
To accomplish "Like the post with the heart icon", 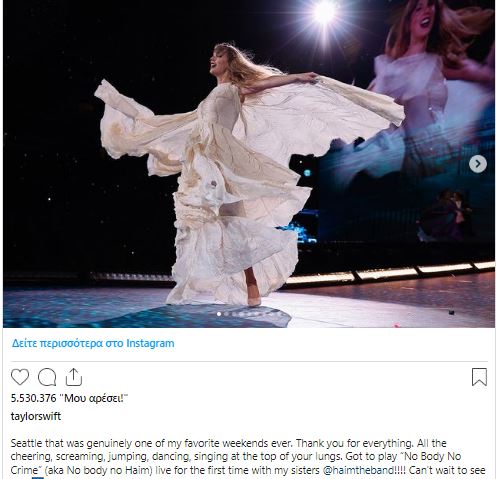I will pos(20,377).
